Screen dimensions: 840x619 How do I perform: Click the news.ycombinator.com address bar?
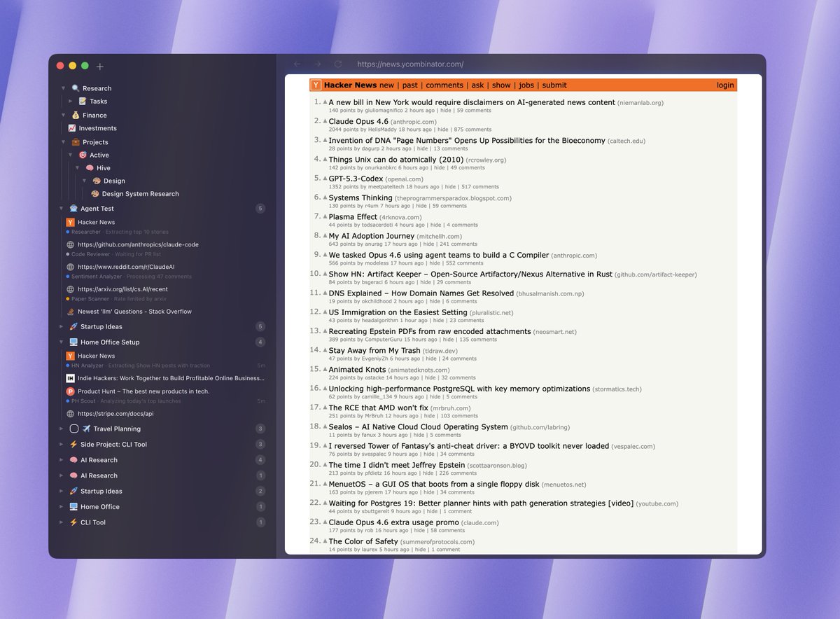point(410,64)
